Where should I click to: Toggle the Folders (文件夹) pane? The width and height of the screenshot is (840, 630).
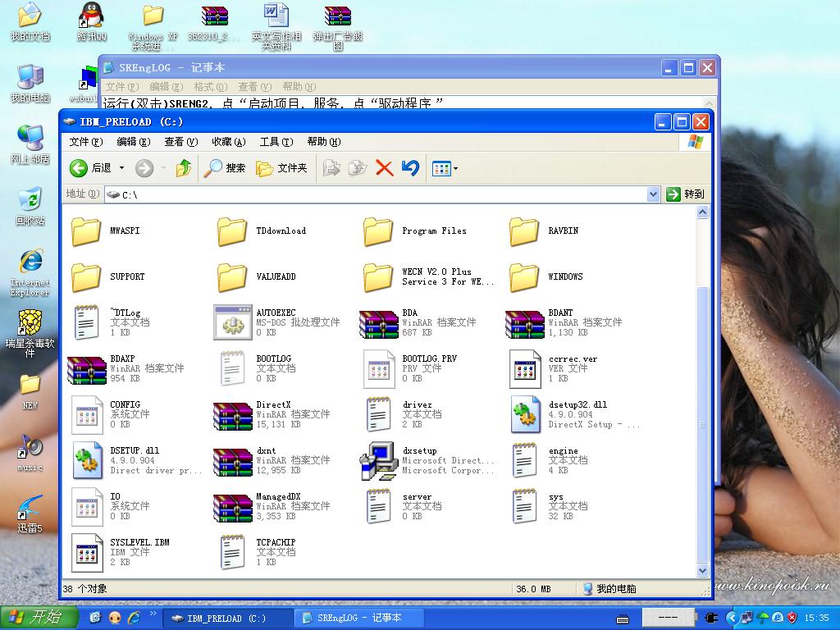(x=282, y=168)
